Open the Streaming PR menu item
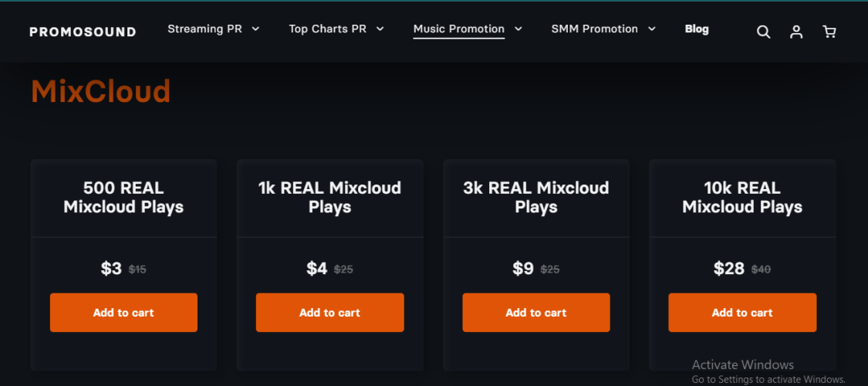The height and width of the screenshot is (386, 868). (204, 29)
